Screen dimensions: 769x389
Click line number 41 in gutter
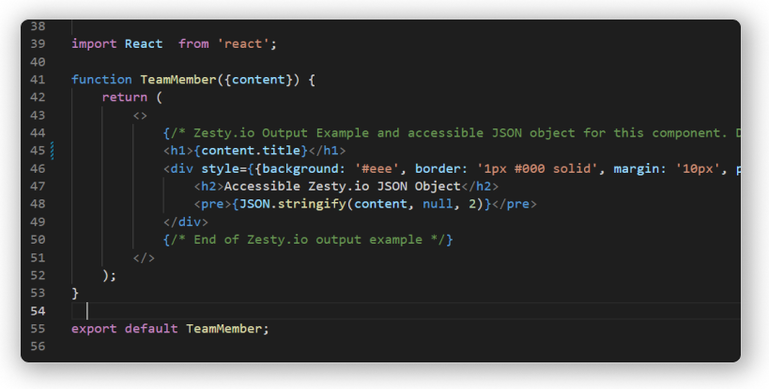coord(38,79)
